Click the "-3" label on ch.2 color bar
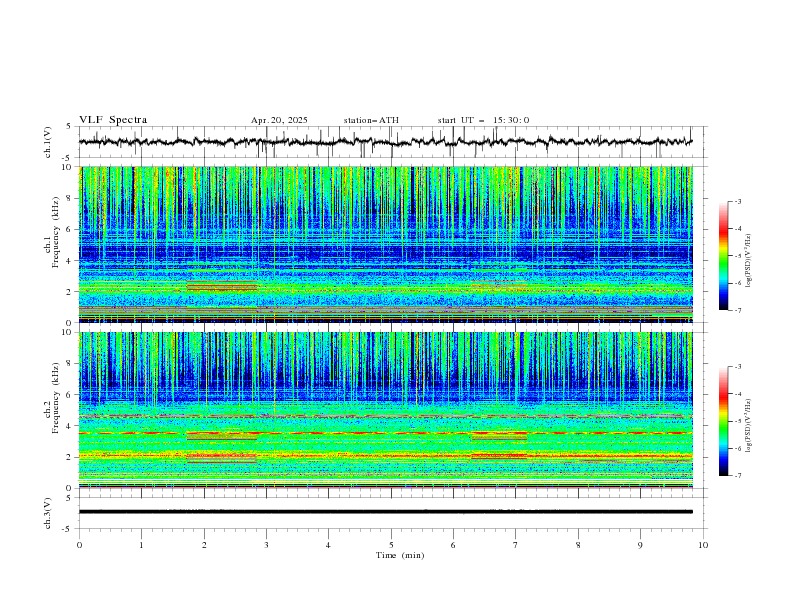Viewport: 792px width, 612px height. pos(737,367)
